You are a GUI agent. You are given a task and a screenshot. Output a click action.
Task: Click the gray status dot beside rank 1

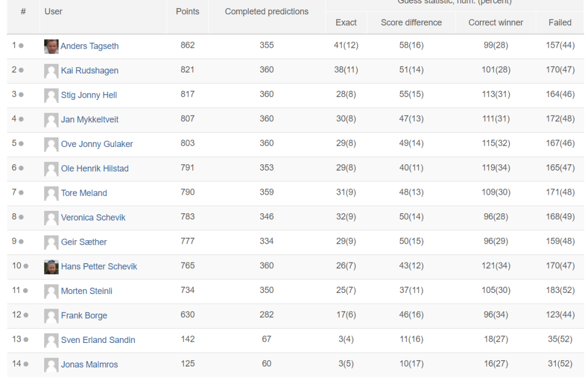21,46
